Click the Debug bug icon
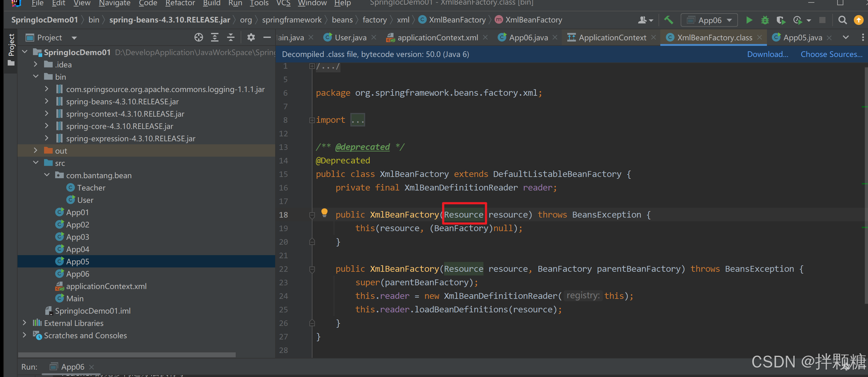 click(x=765, y=20)
